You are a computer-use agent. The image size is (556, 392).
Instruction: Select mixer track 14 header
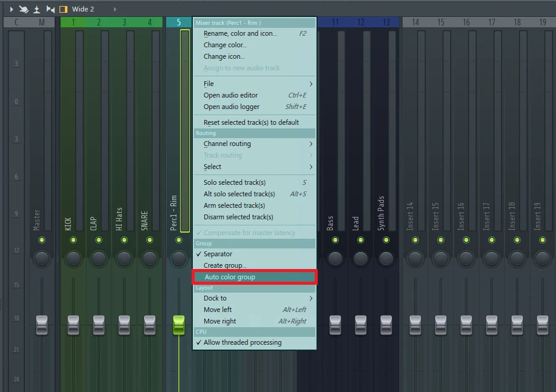[x=415, y=22]
